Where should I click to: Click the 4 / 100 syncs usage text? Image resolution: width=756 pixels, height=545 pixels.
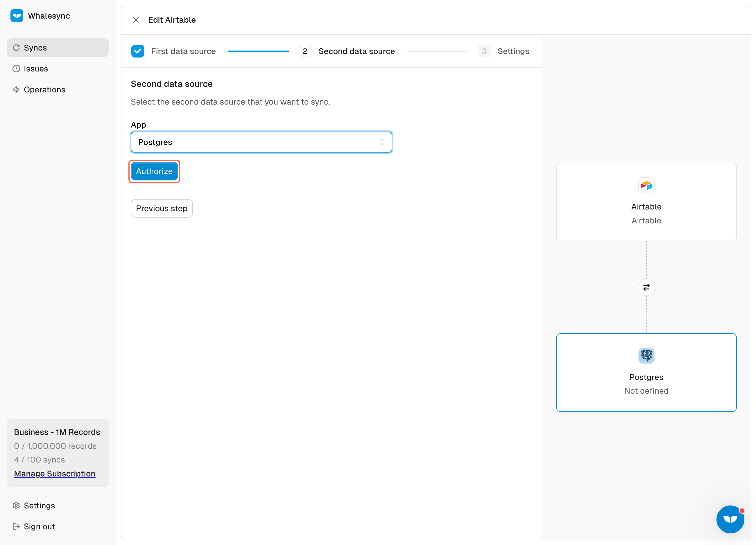(x=39, y=460)
